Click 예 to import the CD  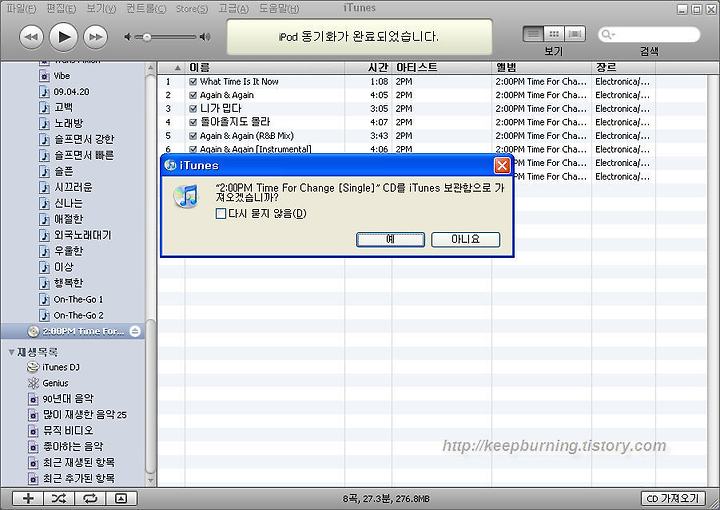coord(390,239)
